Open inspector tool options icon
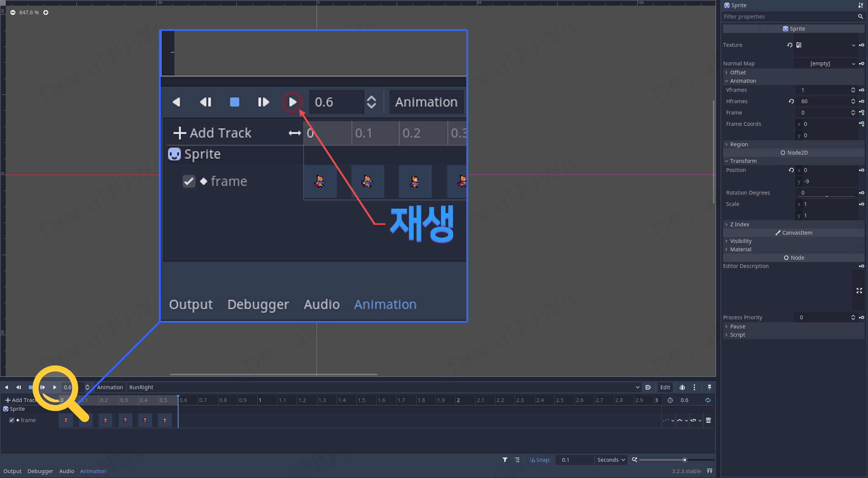The height and width of the screenshot is (478, 868). 860,5
